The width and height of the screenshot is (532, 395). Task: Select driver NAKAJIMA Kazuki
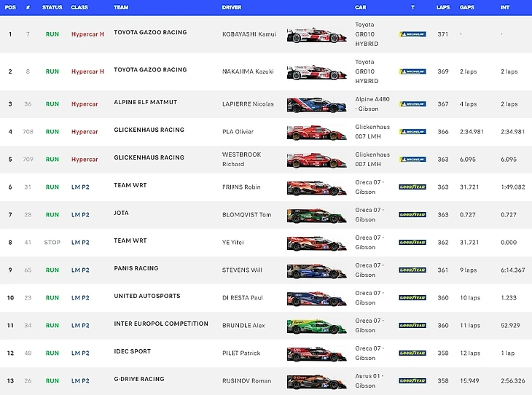point(248,72)
